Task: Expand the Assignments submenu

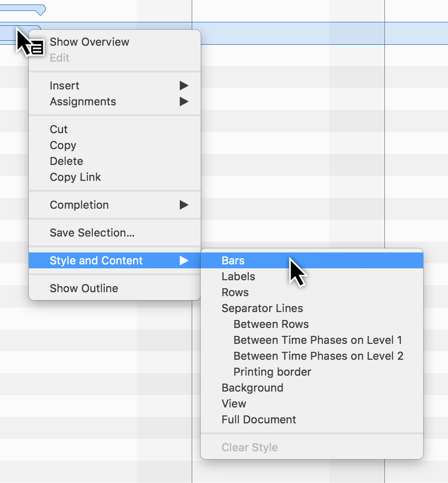Action: 82,101
